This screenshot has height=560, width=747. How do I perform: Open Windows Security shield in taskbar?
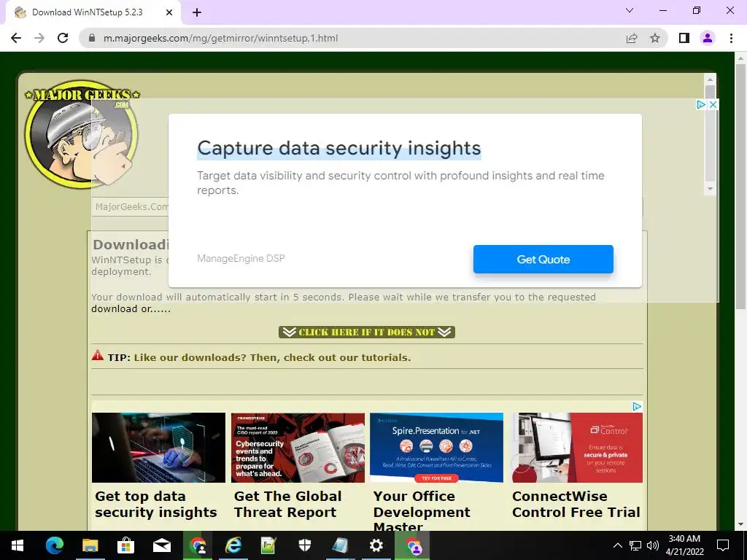coord(304,545)
